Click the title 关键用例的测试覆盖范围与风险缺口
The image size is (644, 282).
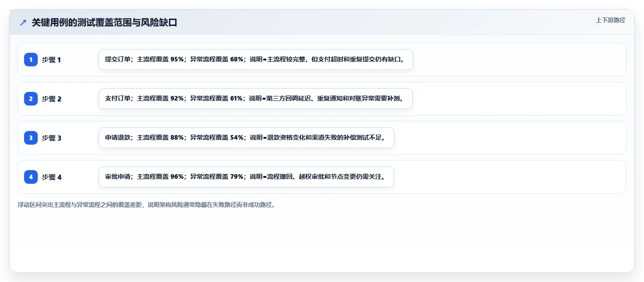104,22
